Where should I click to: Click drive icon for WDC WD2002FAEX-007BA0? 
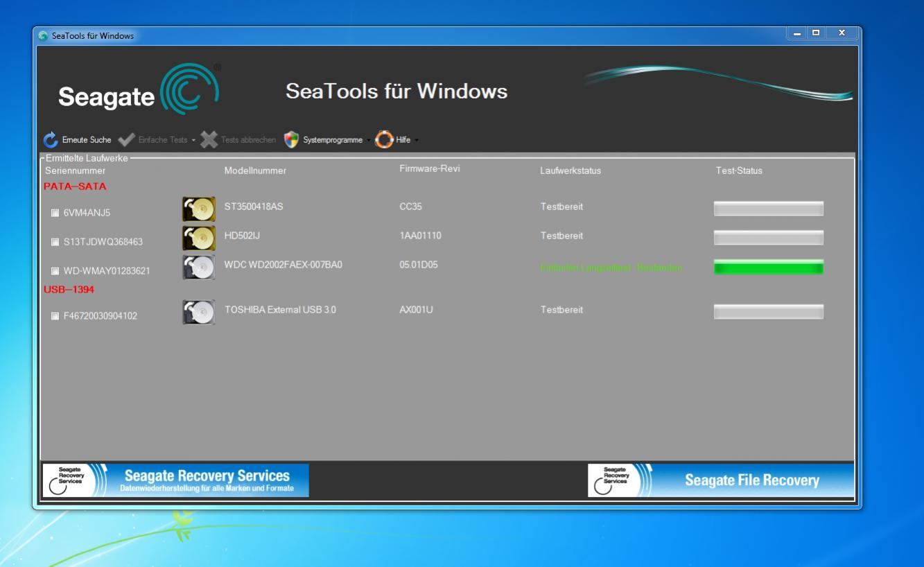199,267
